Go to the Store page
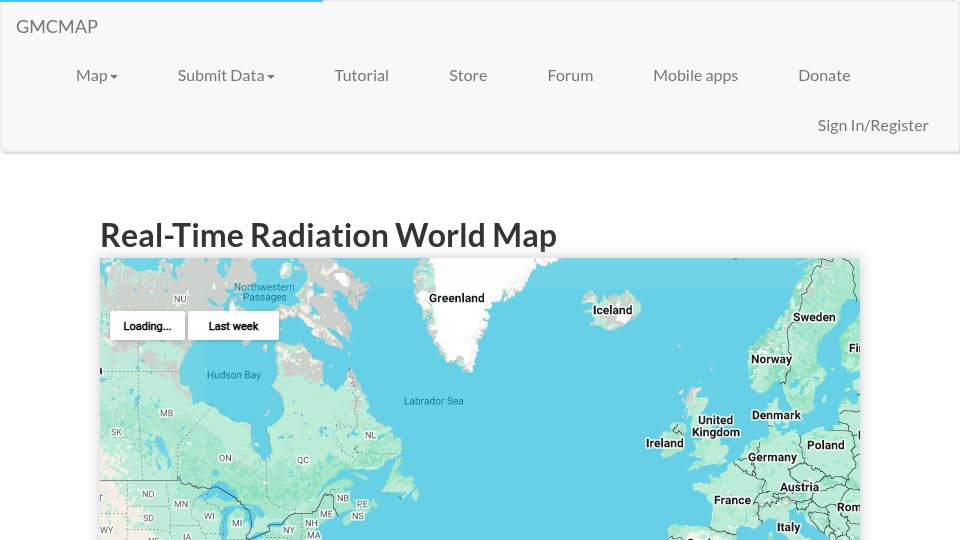Image resolution: width=960 pixels, height=540 pixels. [468, 76]
